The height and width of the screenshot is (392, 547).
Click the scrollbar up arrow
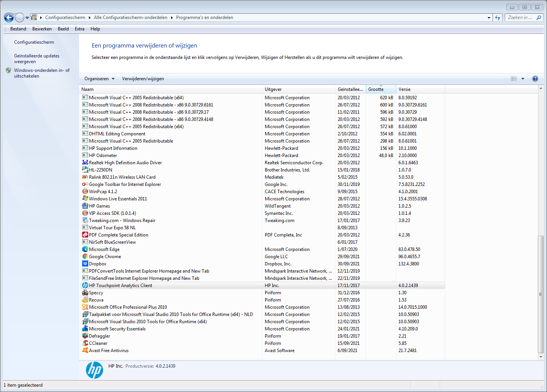(541, 88)
